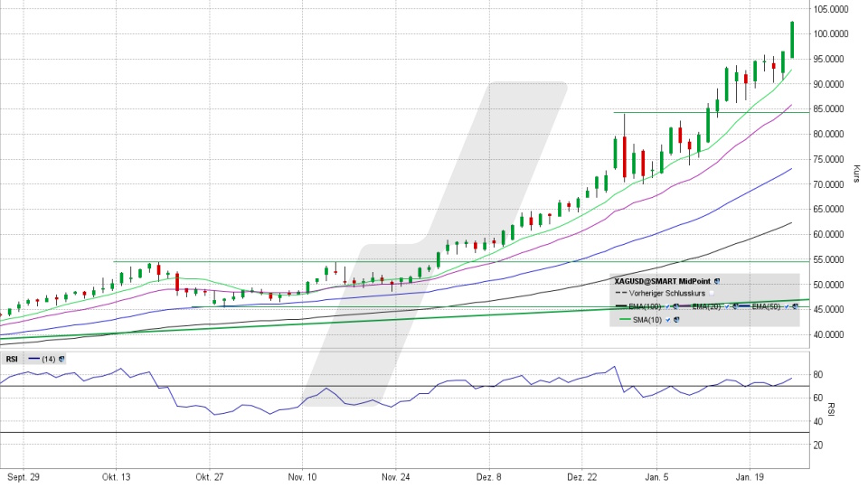Open the EMA(20) indicator settings icon
The image size is (868, 488).
click(736, 306)
